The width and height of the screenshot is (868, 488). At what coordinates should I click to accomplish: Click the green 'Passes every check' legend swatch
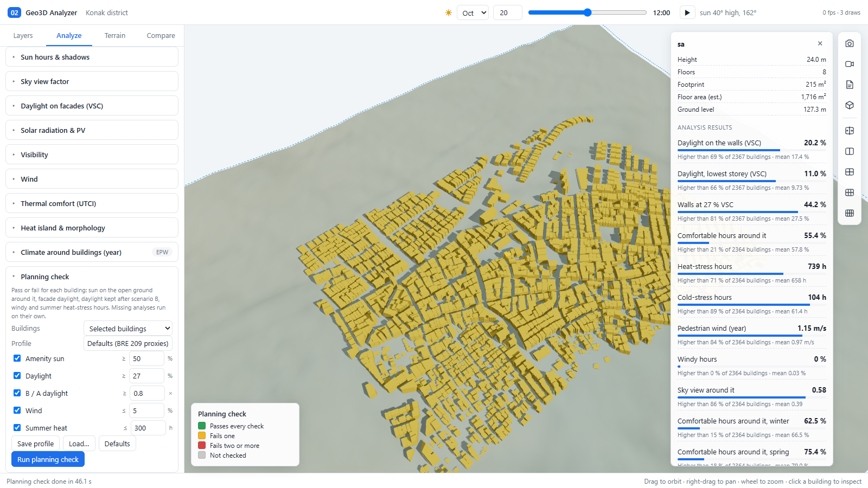tap(202, 426)
